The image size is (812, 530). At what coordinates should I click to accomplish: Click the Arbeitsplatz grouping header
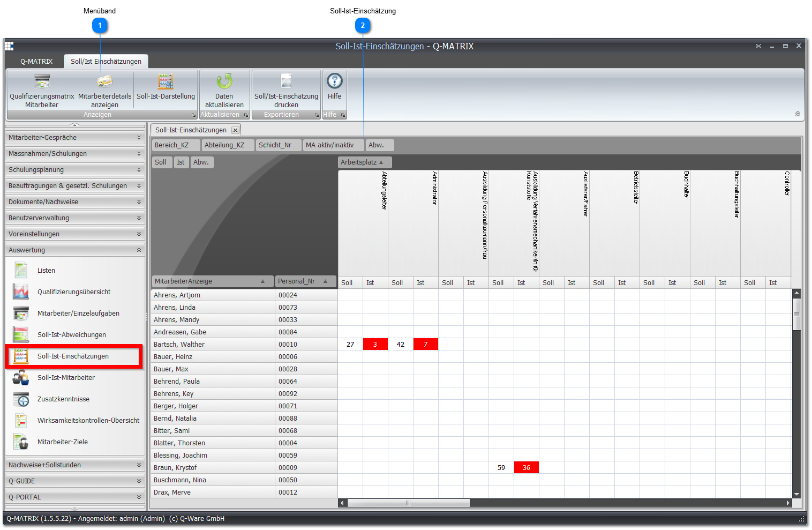(365, 162)
